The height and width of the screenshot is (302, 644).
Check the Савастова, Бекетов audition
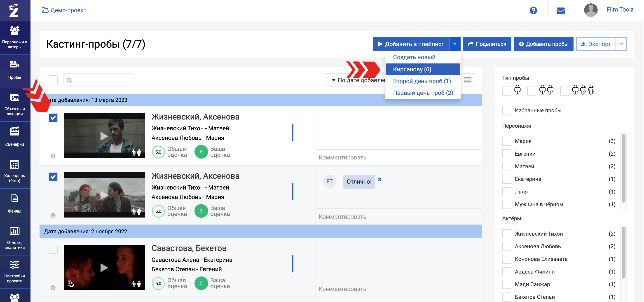click(x=53, y=249)
